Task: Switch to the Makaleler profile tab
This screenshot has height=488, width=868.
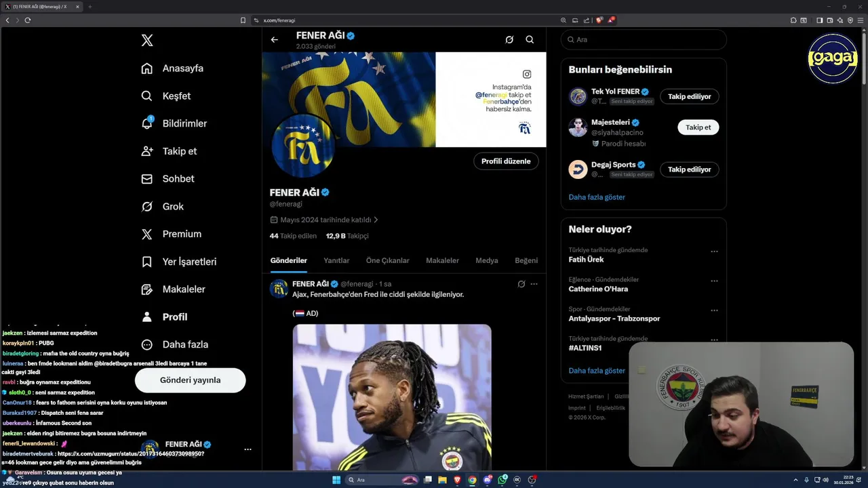Action: tap(442, 260)
